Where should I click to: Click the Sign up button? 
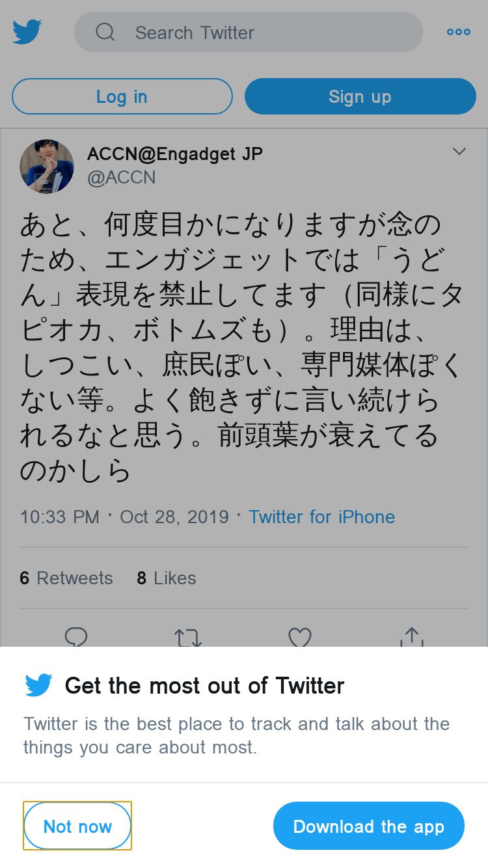[360, 96]
